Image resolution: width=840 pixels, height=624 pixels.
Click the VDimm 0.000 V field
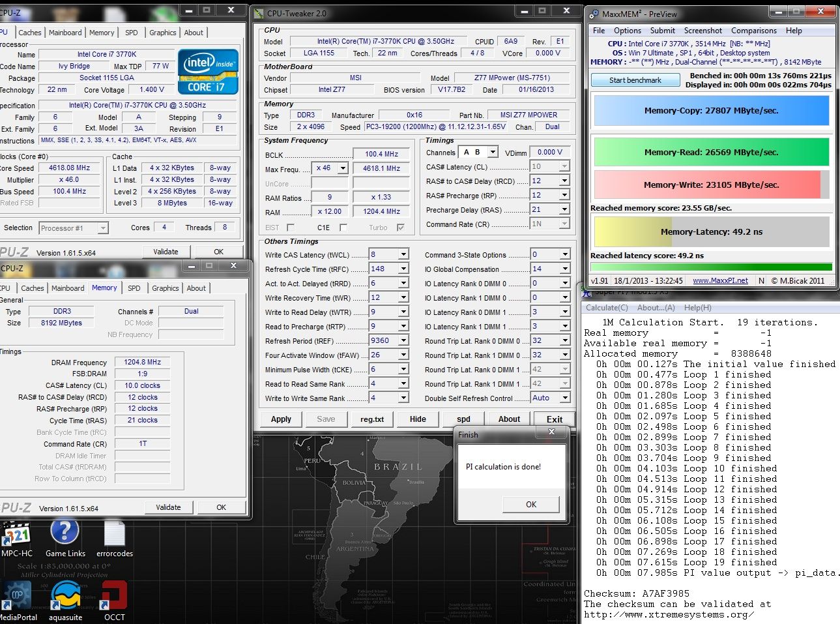(x=550, y=152)
